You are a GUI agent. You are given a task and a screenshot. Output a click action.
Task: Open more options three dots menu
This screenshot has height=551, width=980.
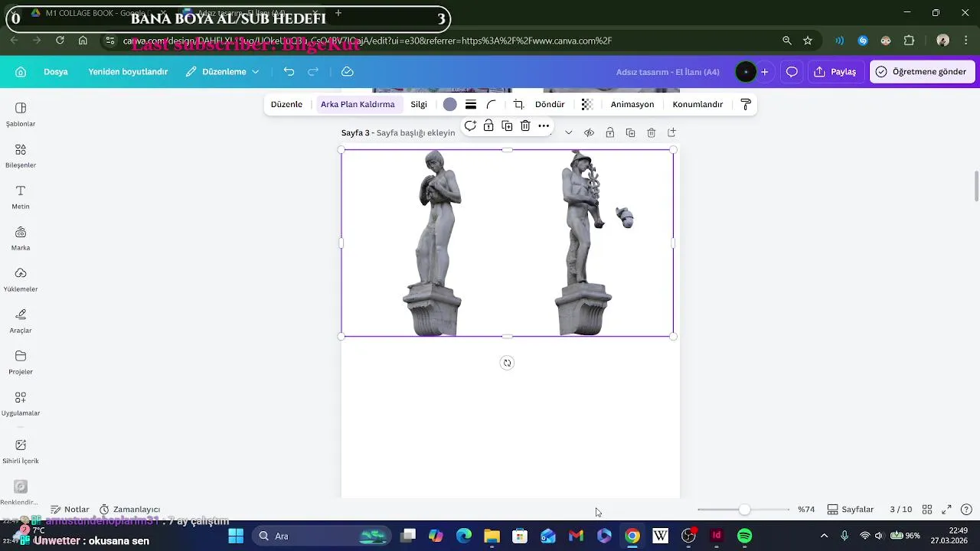pyautogui.click(x=544, y=126)
